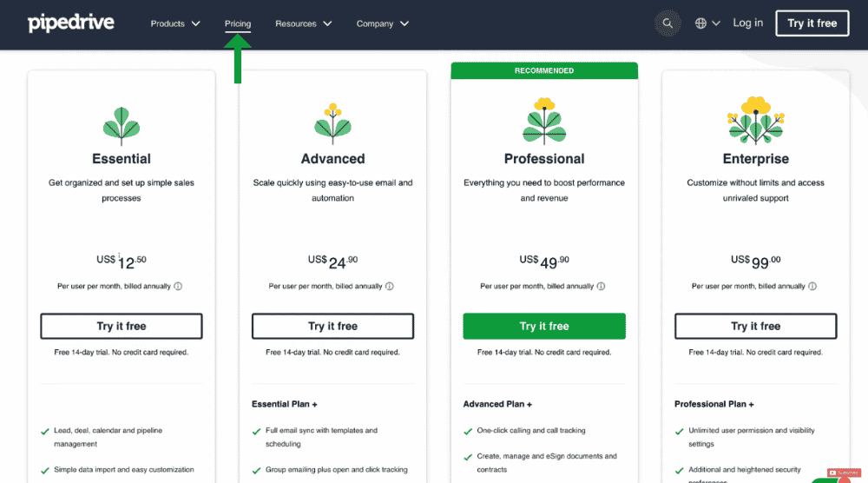Image resolution: width=868 pixels, height=483 pixels.
Task: Click the US$99.00 price
Action: pyautogui.click(x=756, y=261)
